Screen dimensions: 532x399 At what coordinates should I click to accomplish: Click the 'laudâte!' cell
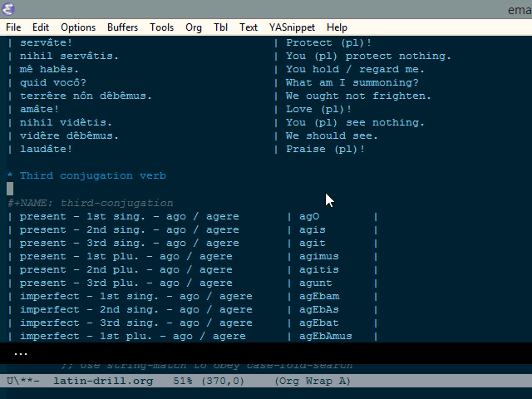point(46,149)
